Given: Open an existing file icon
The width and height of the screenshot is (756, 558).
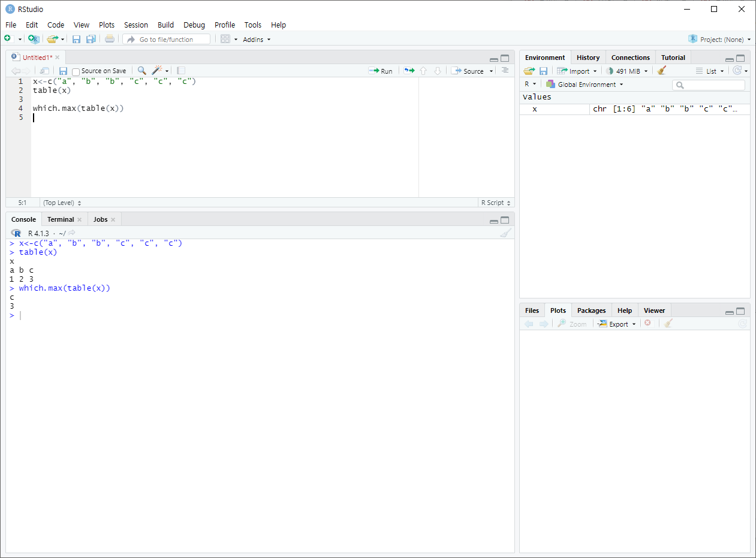Looking at the screenshot, I should pyautogui.click(x=53, y=39).
